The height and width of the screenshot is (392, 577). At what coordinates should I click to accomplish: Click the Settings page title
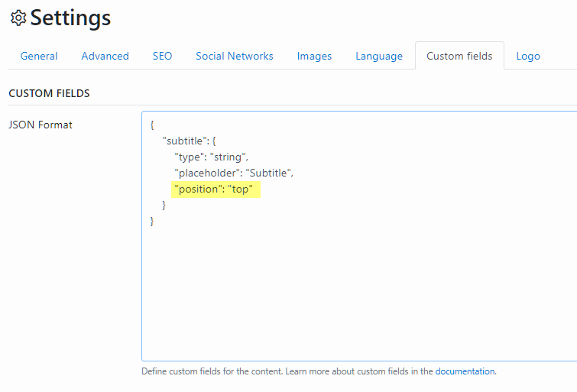[70, 18]
